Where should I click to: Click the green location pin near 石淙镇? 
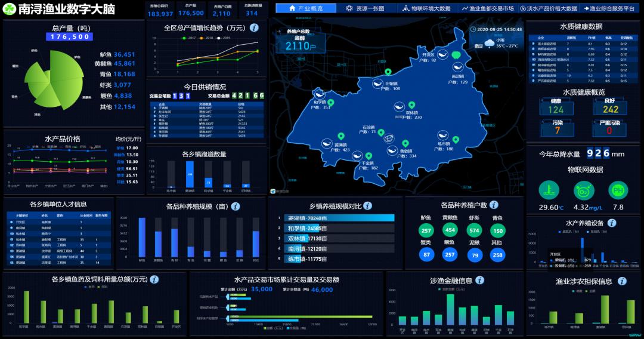pyautogui.click(x=381, y=132)
